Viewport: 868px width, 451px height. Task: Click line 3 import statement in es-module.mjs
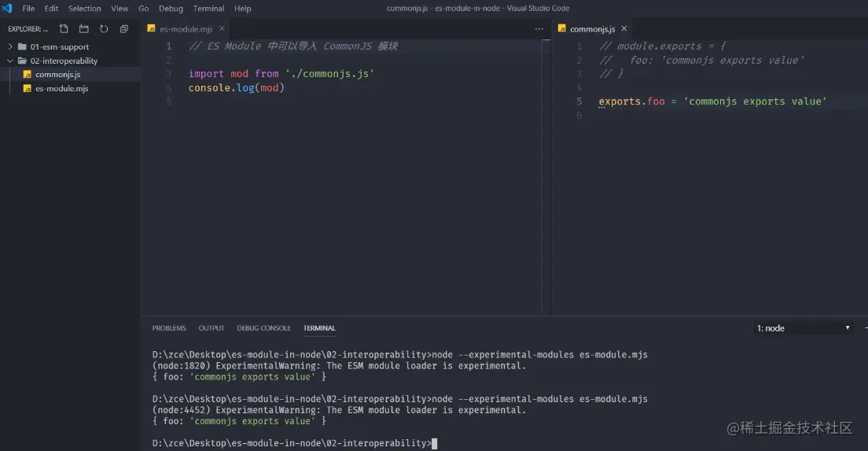click(x=281, y=74)
